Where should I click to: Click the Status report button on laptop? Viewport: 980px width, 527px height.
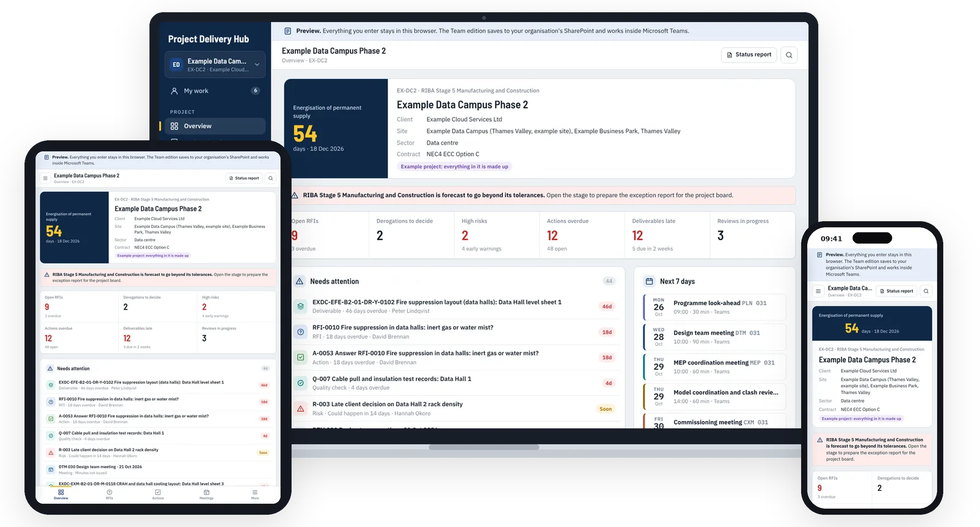tap(749, 55)
